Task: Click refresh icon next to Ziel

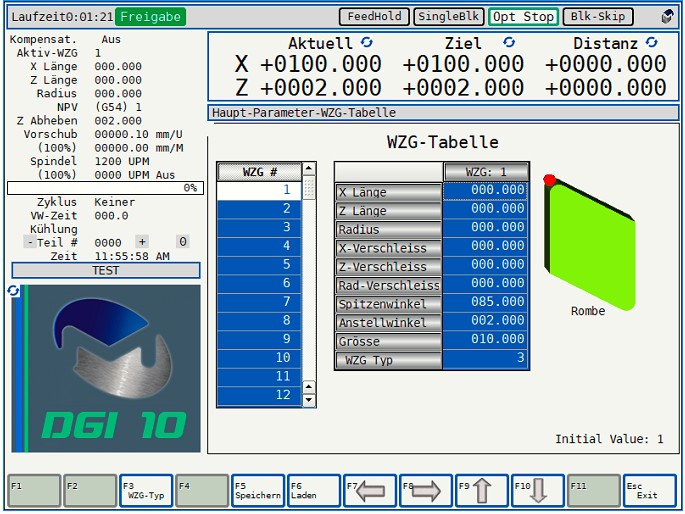Action: [x=509, y=42]
